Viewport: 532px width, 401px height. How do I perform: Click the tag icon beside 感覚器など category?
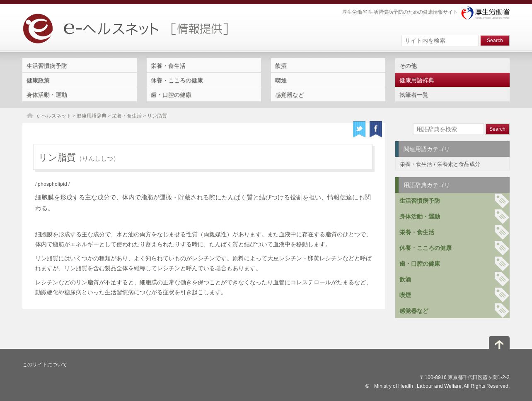click(502, 311)
